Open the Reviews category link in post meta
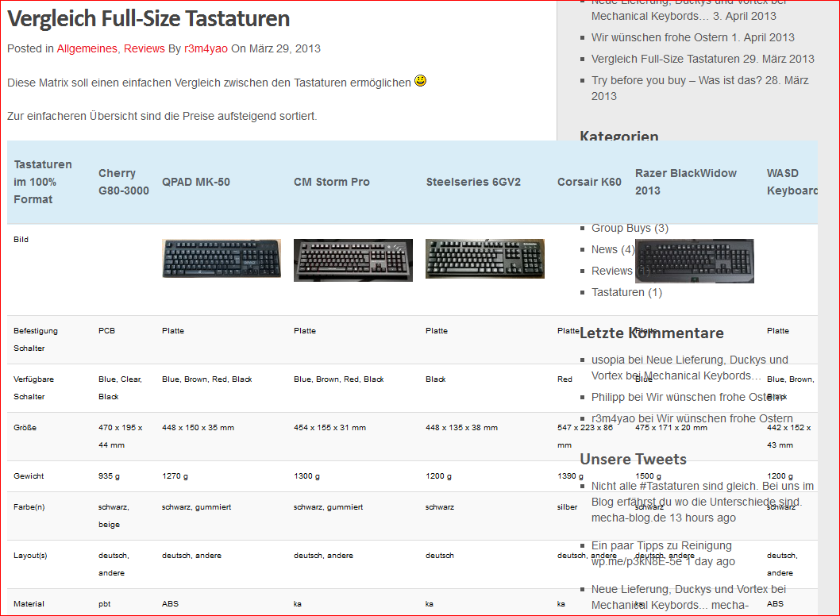 144,48
